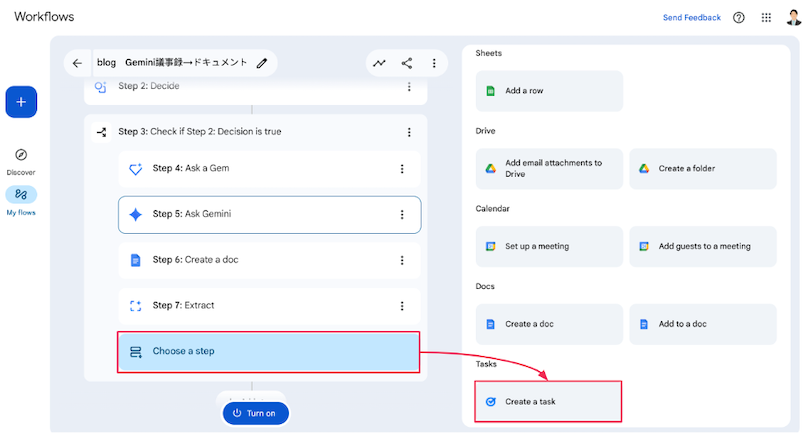This screenshot has height=434, width=804.
Task: Click the Workflows title
Action: click(44, 16)
